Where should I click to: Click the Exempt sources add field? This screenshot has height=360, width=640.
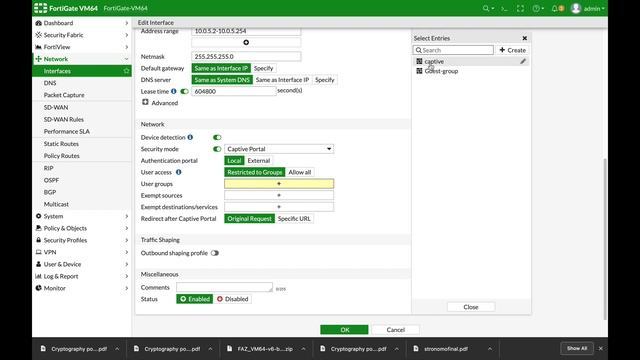tap(279, 196)
